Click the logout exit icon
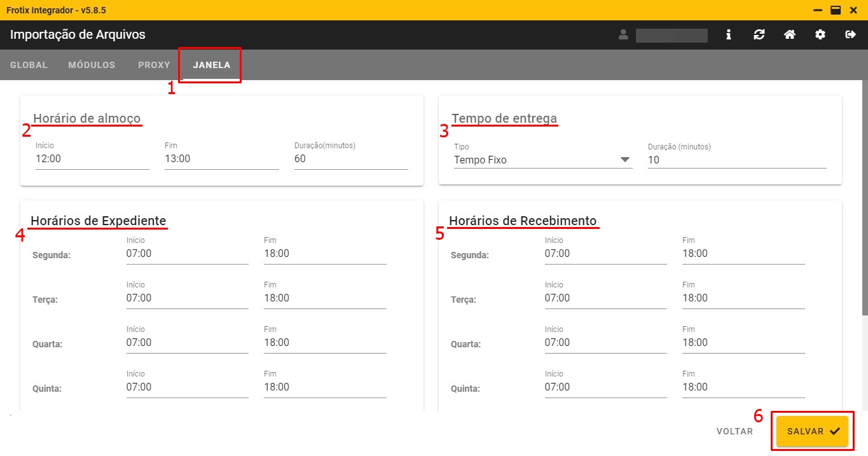 850,35
